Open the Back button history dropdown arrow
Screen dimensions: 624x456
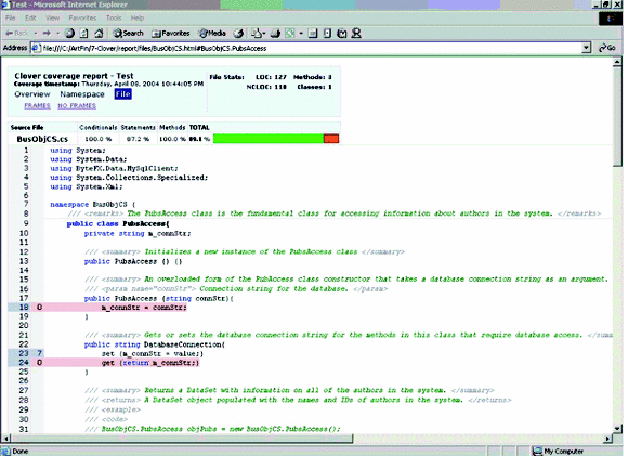[x=35, y=33]
